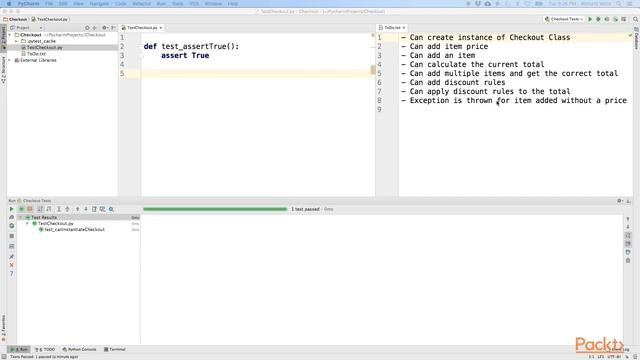Open Search Everywhere magnifier in top right
This screenshot has height=360, width=640.
click(x=636, y=19)
